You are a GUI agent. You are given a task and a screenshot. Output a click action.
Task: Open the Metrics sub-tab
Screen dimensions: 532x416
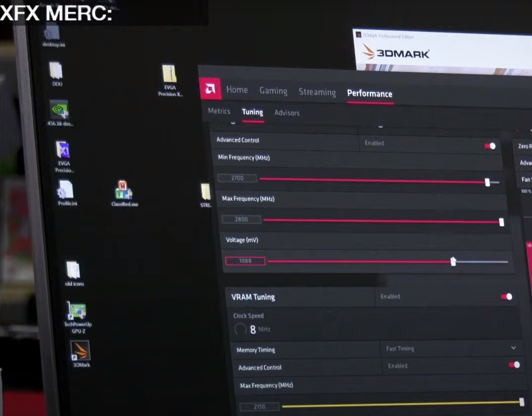pyautogui.click(x=219, y=111)
